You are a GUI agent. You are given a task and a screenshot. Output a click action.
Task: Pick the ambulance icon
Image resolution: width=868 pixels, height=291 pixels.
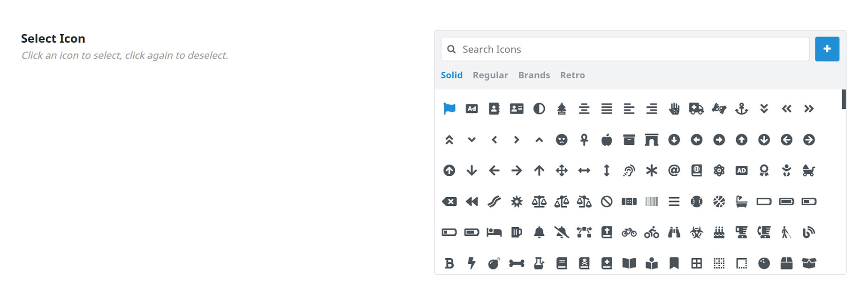696,109
